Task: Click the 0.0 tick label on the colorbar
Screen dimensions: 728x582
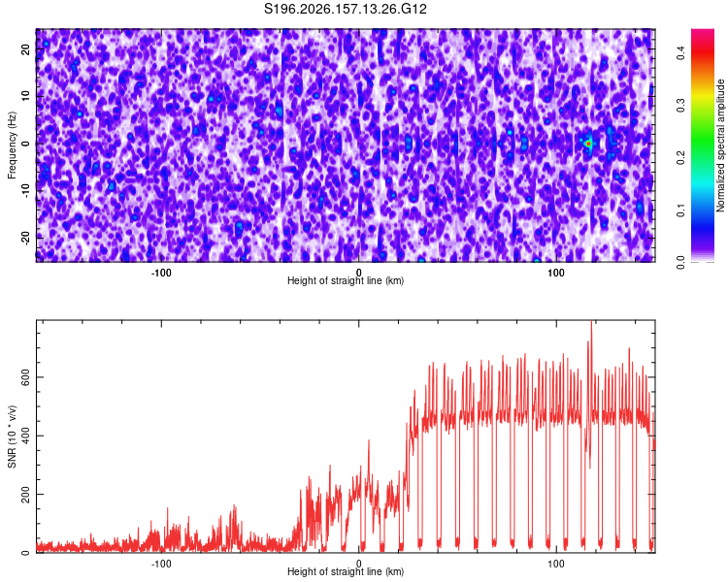Action: [680, 263]
